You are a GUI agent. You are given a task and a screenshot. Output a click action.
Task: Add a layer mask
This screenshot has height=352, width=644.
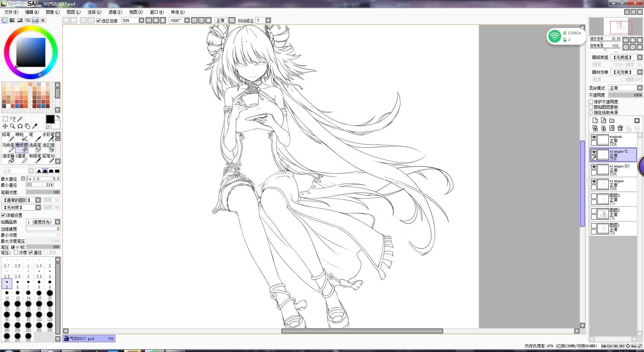pos(637,121)
